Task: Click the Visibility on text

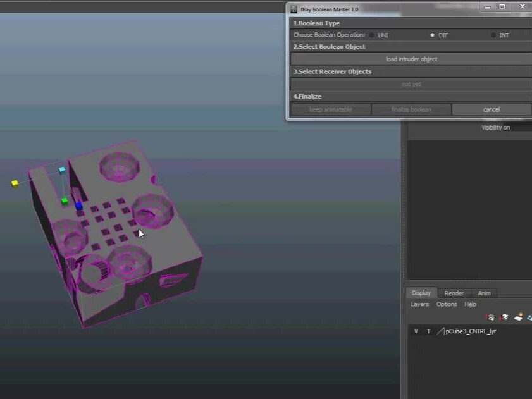Action: point(496,128)
